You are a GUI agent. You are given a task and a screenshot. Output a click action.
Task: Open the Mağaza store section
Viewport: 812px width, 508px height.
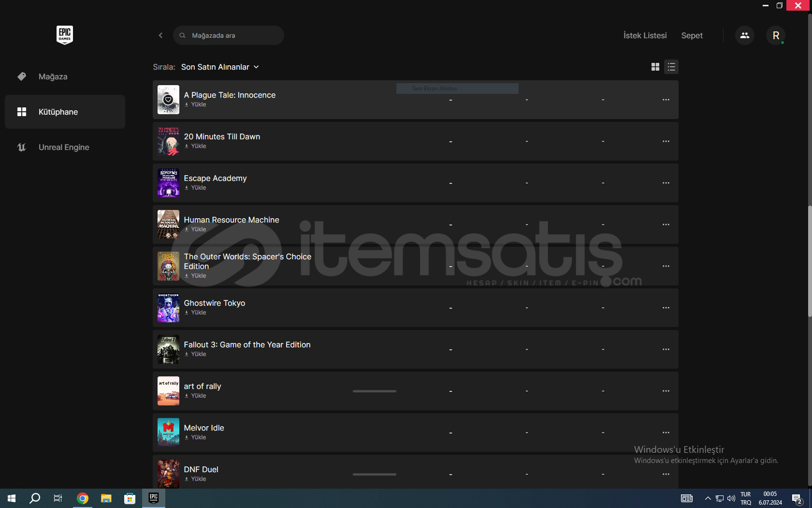[65, 76]
